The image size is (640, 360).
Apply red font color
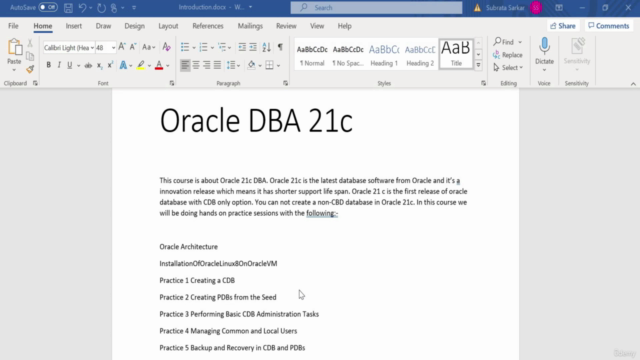point(159,65)
